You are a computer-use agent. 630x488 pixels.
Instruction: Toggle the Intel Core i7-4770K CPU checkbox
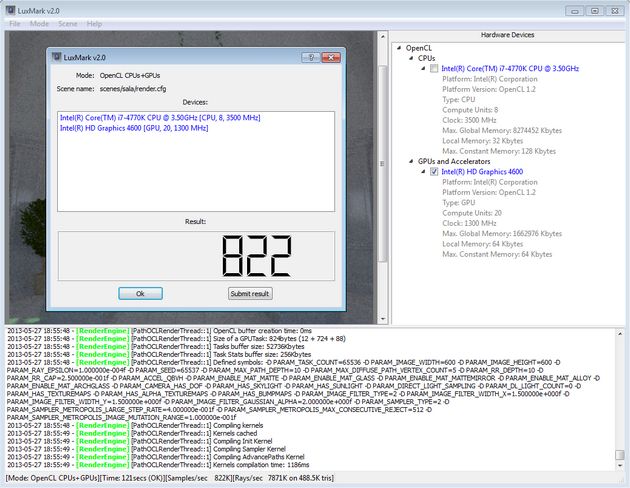pos(434,69)
